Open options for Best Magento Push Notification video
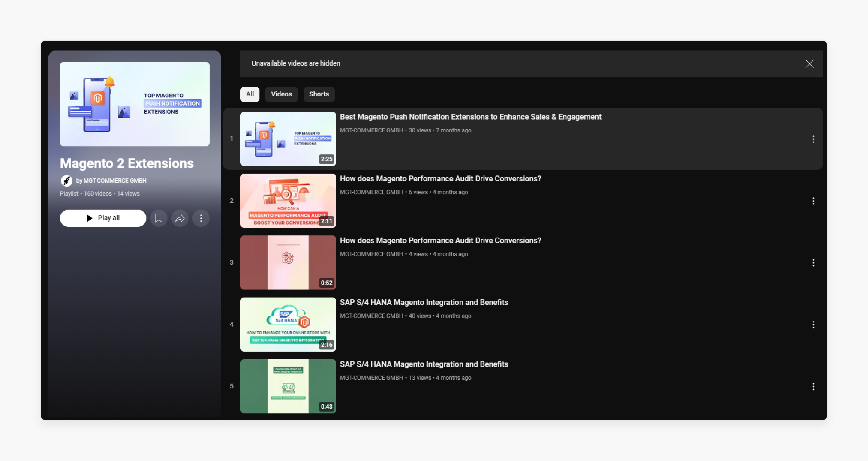The height and width of the screenshot is (461, 868). click(813, 139)
